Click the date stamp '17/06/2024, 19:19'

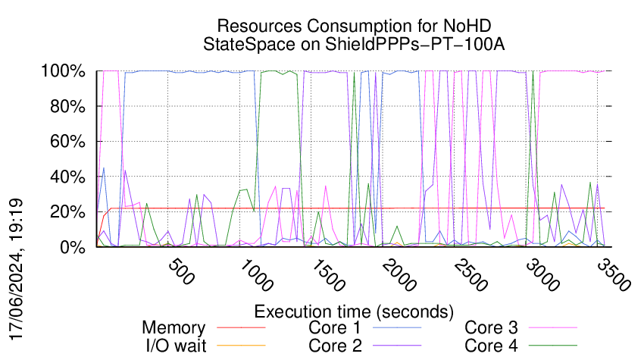click(x=16, y=270)
